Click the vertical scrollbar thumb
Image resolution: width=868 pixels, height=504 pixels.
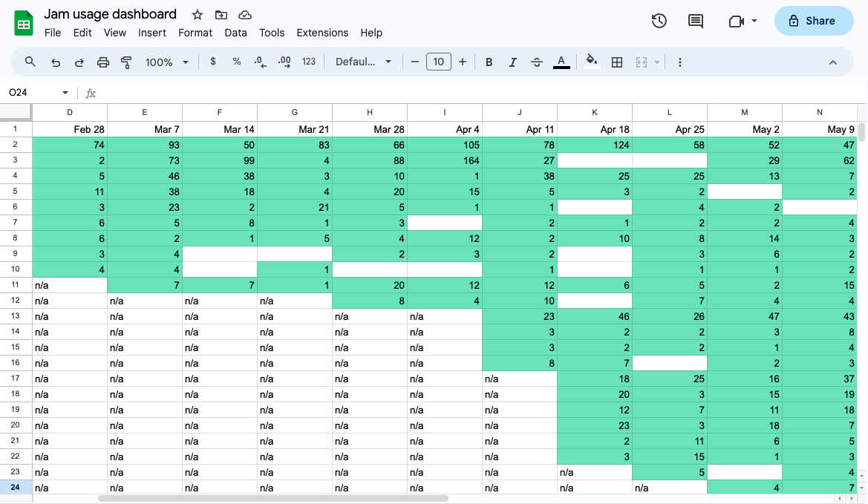(x=861, y=131)
